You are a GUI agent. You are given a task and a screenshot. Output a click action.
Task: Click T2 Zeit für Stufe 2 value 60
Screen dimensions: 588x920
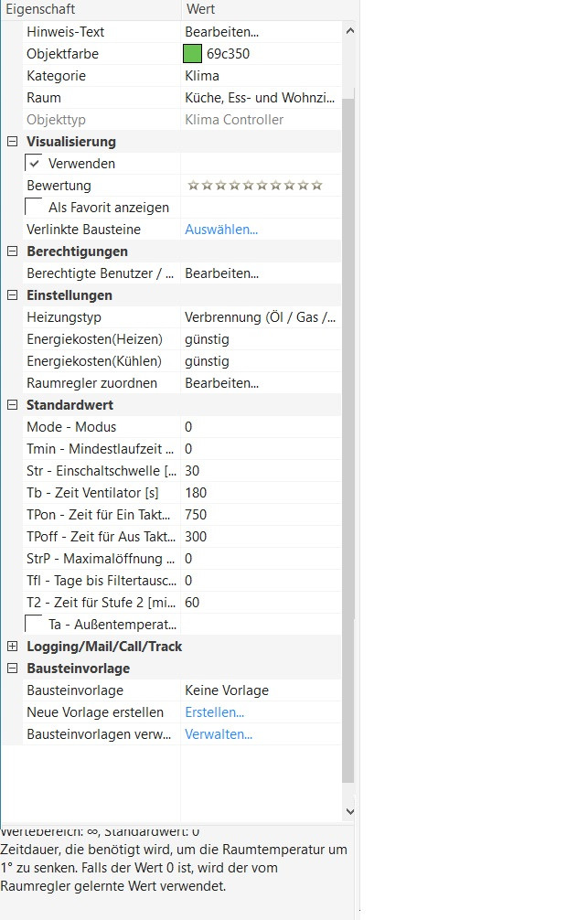tap(261, 603)
